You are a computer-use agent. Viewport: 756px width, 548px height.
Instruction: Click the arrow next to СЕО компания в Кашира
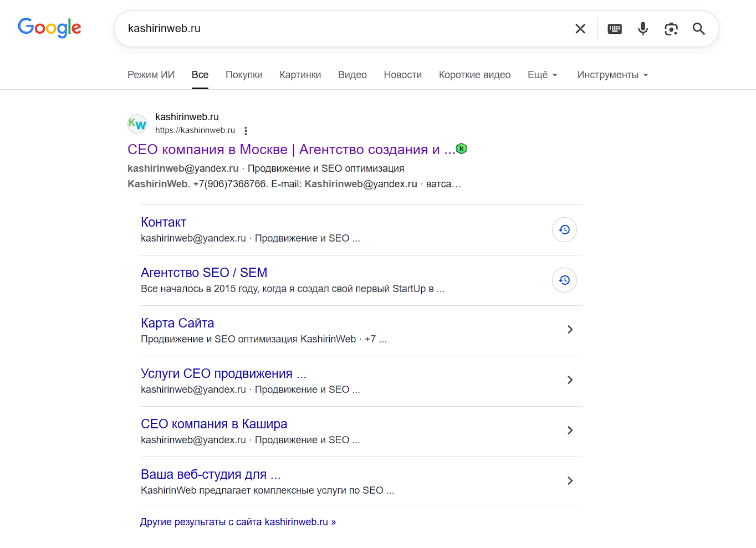(570, 430)
